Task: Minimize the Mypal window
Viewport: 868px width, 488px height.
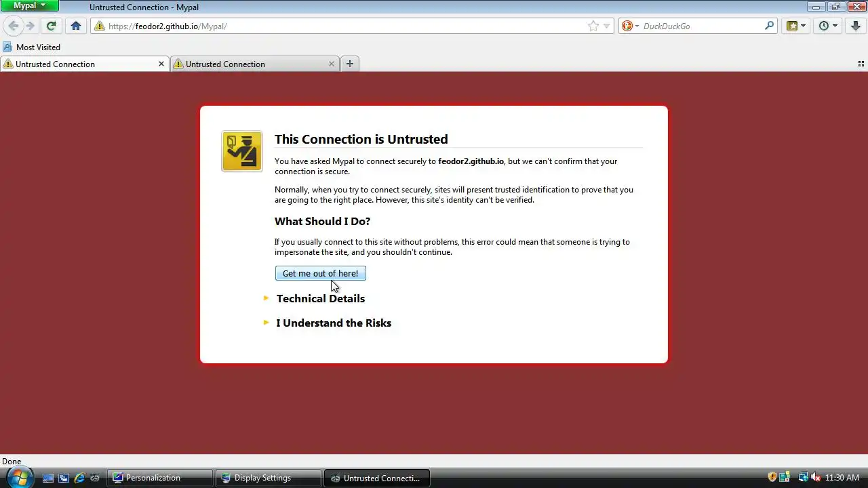Action: [x=816, y=6]
